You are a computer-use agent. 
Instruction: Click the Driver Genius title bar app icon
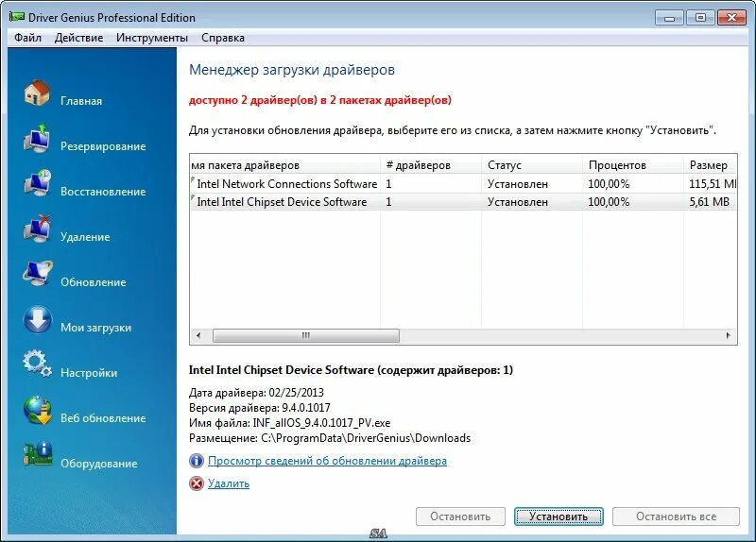click(x=16, y=17)
